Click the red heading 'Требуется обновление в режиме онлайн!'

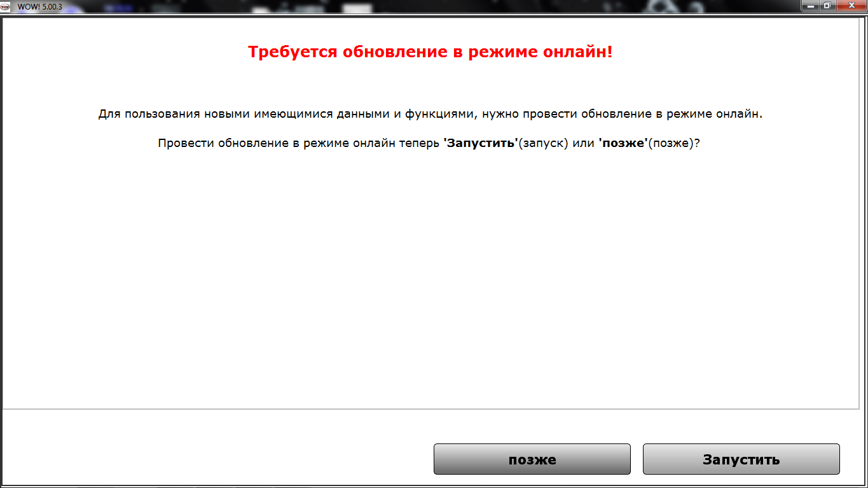(430, 52)
